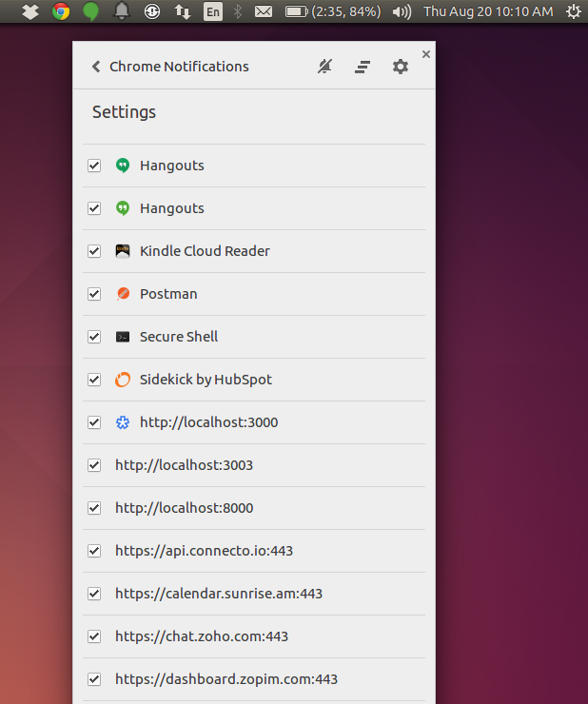This screenshot has height=704, width=588.
Task: Select the Kindle Cloud Reader label
Action: [x=205, y=251]
